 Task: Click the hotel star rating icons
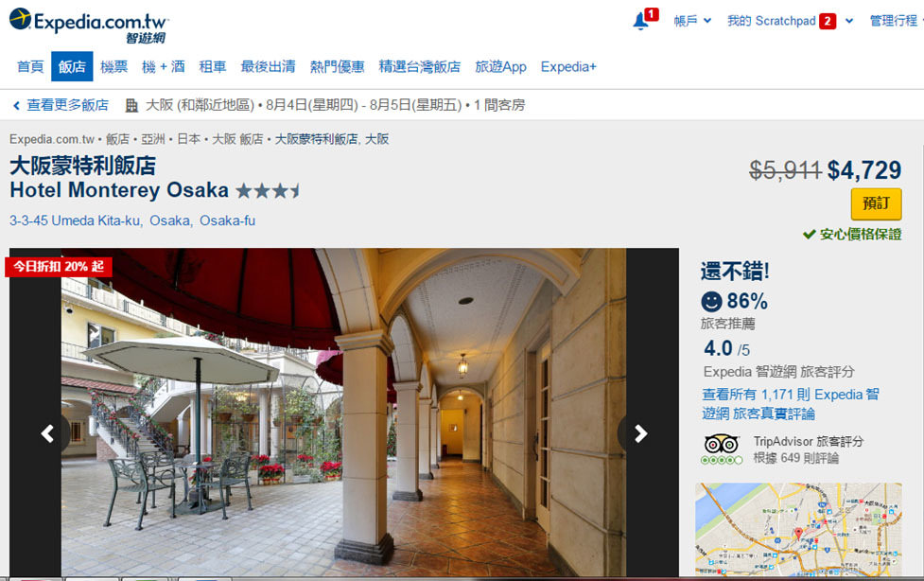pyautogui.click(x=269, y=191)
